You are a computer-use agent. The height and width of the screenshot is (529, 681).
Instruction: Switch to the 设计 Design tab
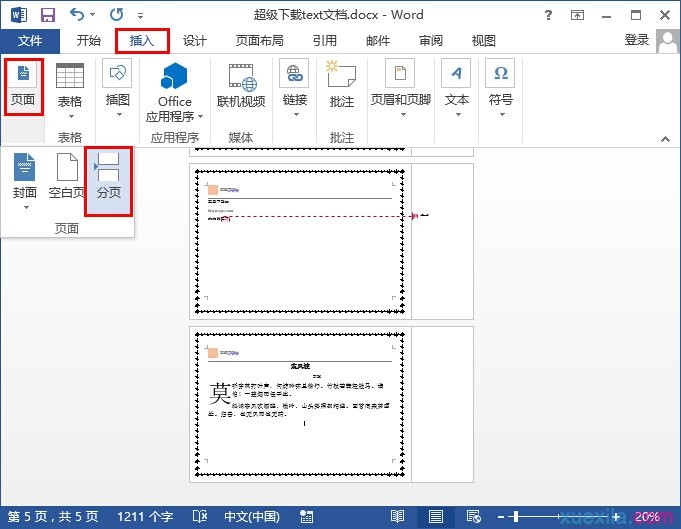[x=195, y=41]
